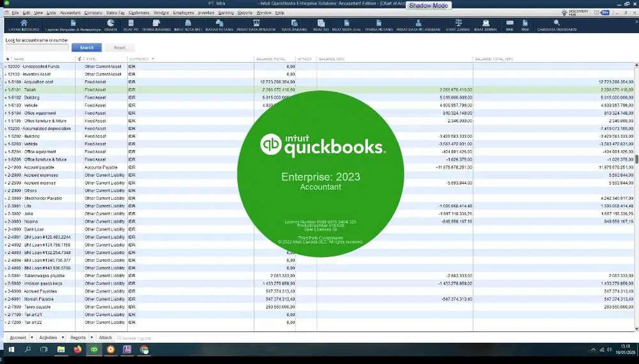The width and height of the screenshot is (639, 364).
Task: Click the QuickBooks taskbar icon
Action: point(94,349)
